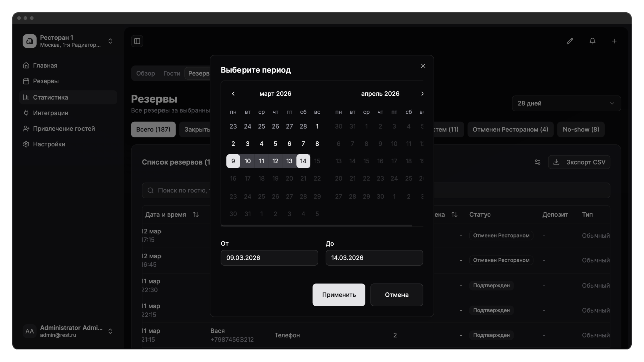Image resolution: width=644 pixels, height=362 pixels.
Task: Click the plus add icon
Action: point(614,41)
